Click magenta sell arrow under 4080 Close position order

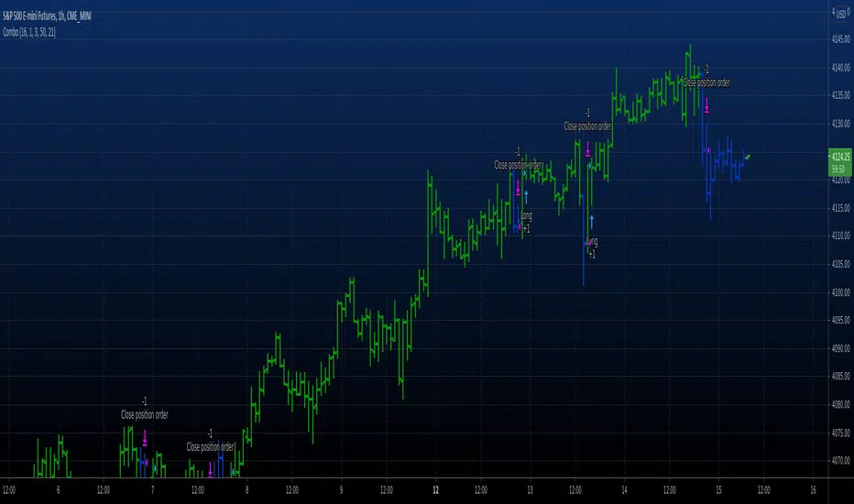point(145,437)
